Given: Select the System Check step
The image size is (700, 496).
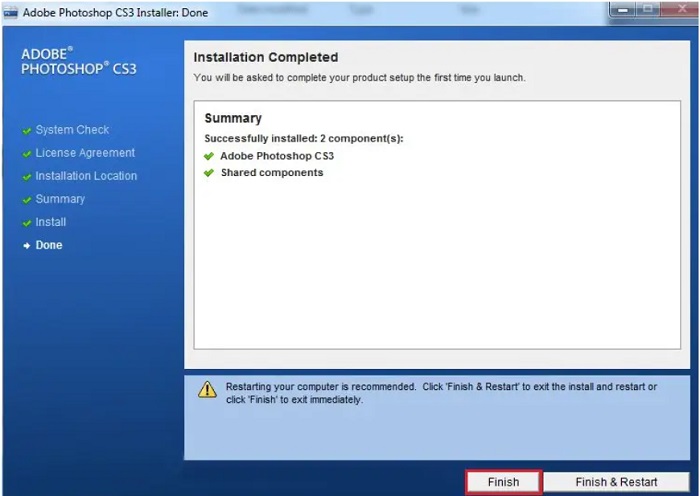Looking at the screenshot, I should click(x=72, y=130).
